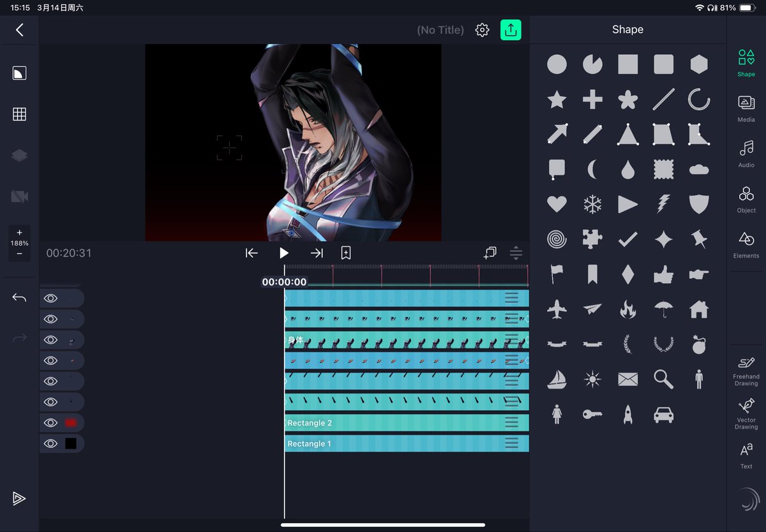Open Rectangle 1 track handle menu
The height and width of the screenshot is (532, 766).
pyautogui.click(x=511, y=443)
